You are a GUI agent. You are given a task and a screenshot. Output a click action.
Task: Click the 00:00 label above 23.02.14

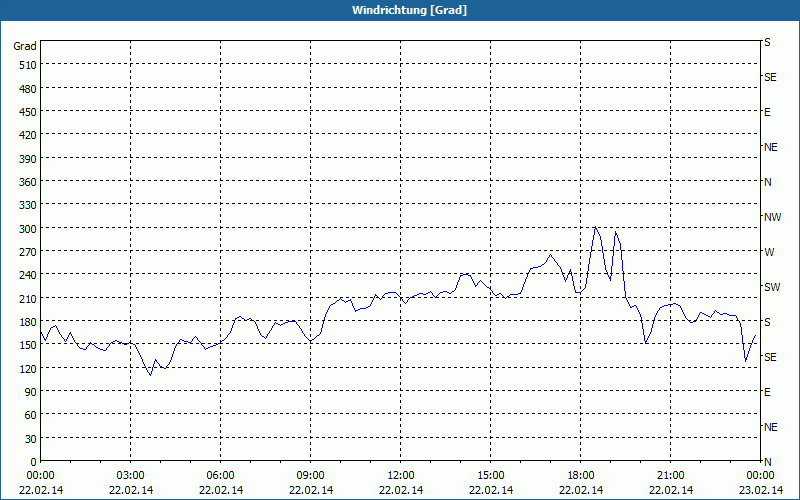760,476
